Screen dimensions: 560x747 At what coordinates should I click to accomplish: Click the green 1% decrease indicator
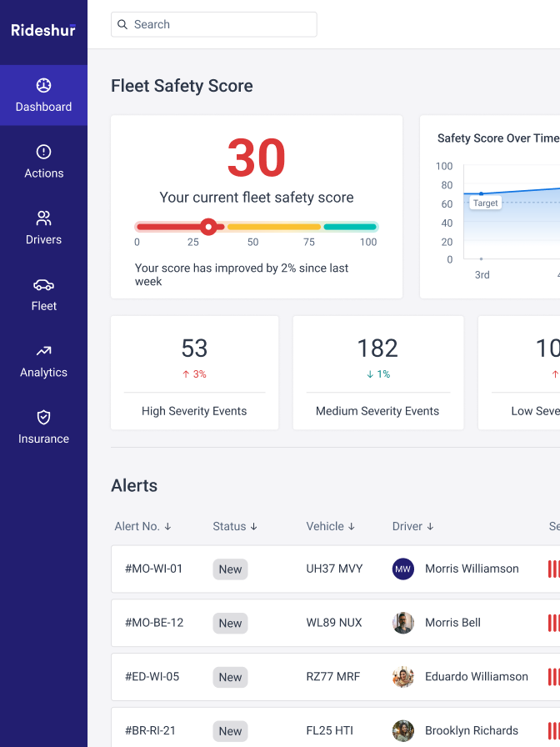coord(378,374)
